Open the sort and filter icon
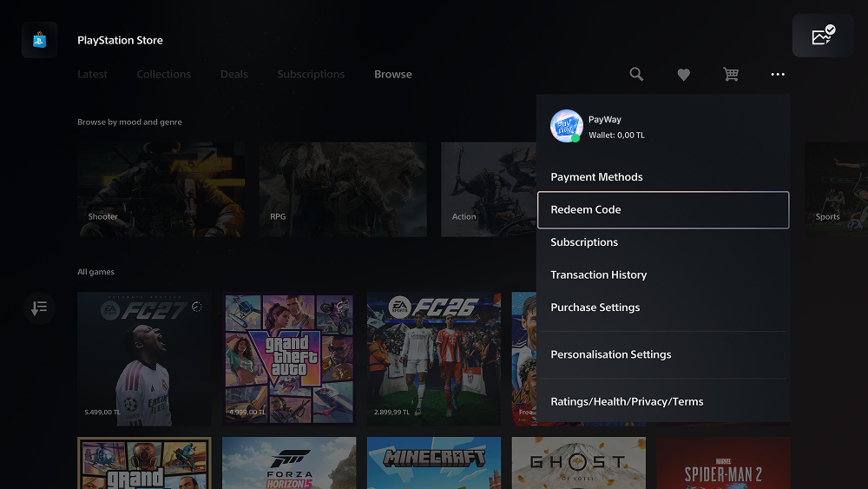This screenshot has width=868, height=489. click(39, 308)
